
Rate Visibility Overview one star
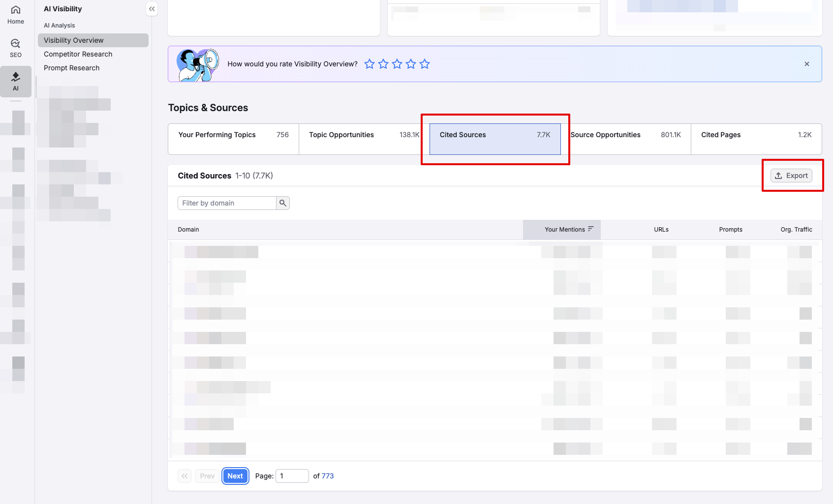point(370,64)
